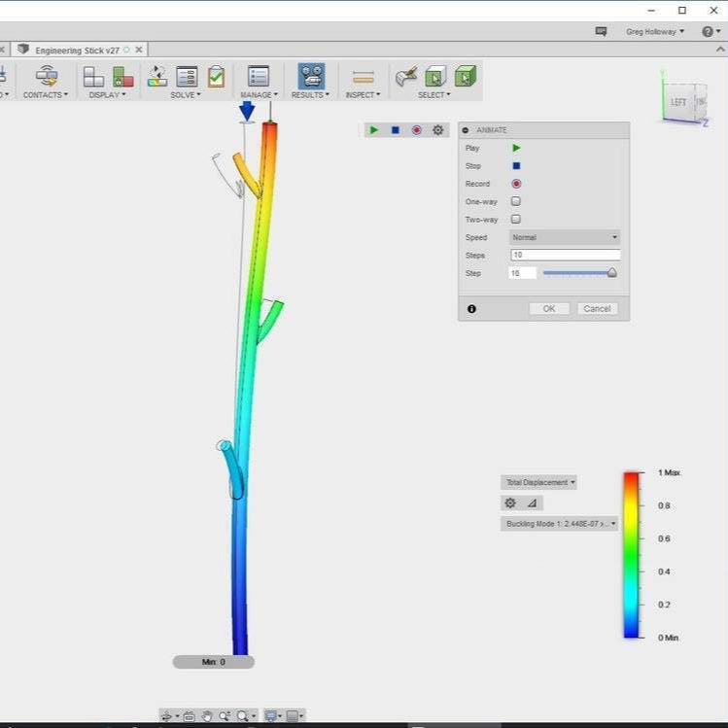
Task: Click the gear icon in animation mini toolbar
Action: tap(437, 130)
